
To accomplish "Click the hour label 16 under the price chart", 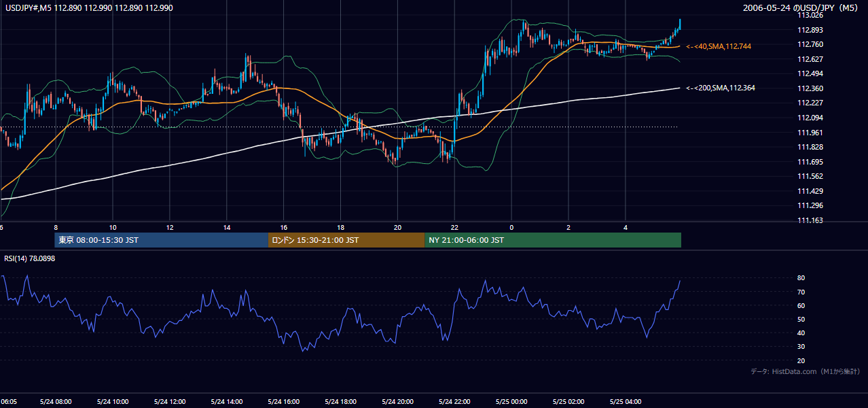I will 284,228.
